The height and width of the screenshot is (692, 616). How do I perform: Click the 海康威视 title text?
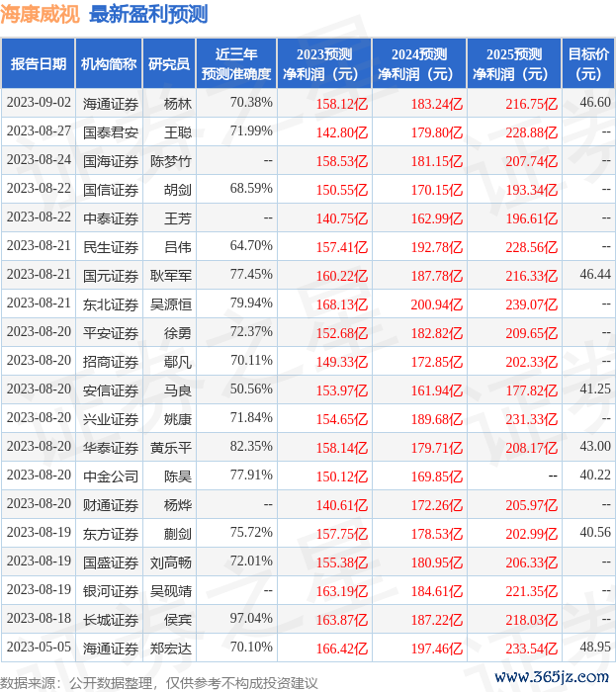[x=40, y=15]
